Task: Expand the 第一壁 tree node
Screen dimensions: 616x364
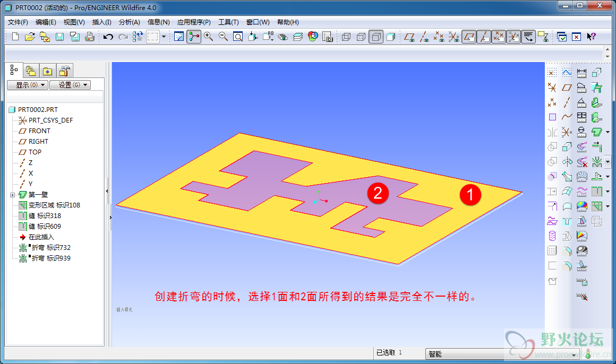Action: 12,195
